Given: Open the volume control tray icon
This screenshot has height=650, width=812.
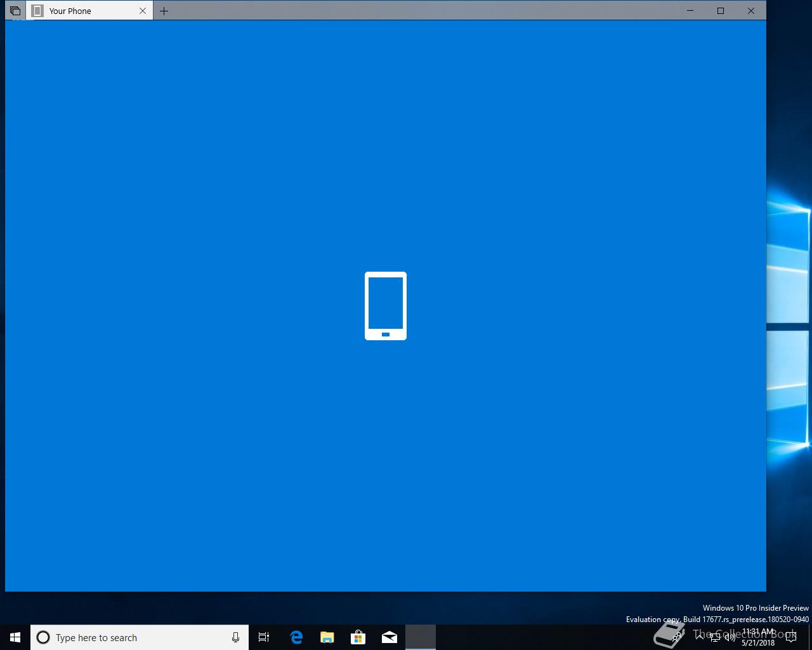Looking at the screenshot, I should [x=730, y=637].
